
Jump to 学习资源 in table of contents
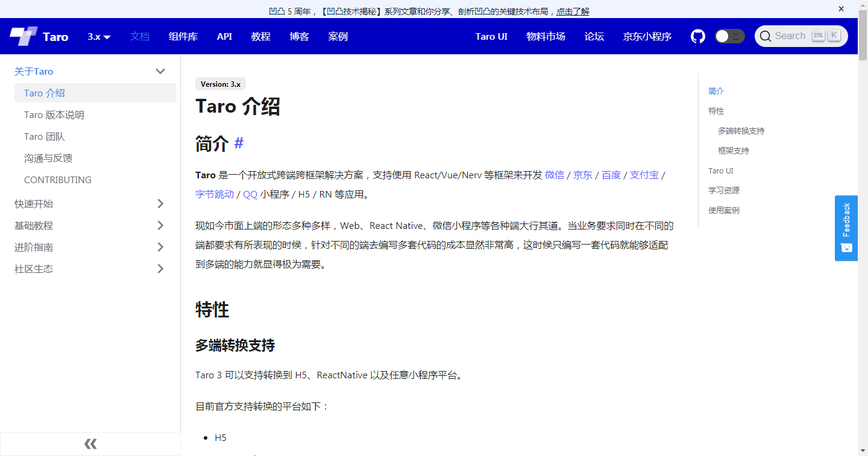[x=724, y=190]
